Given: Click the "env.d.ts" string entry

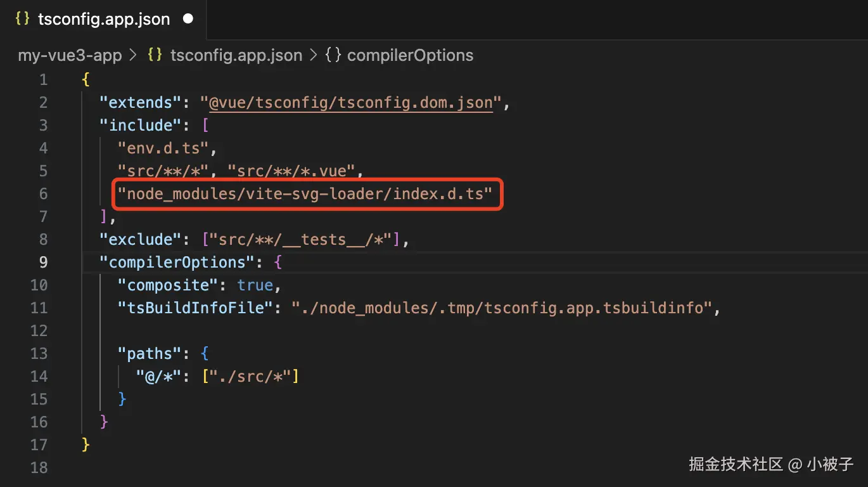Looking at the screenshot, I should pyautogui.click(x=163, y=148).
